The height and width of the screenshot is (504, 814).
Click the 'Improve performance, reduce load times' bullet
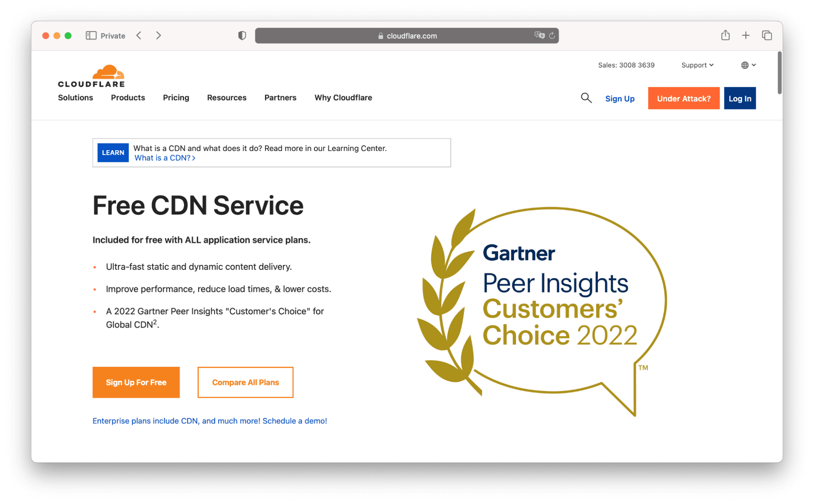pyautogui.click(x=218, y=289)
